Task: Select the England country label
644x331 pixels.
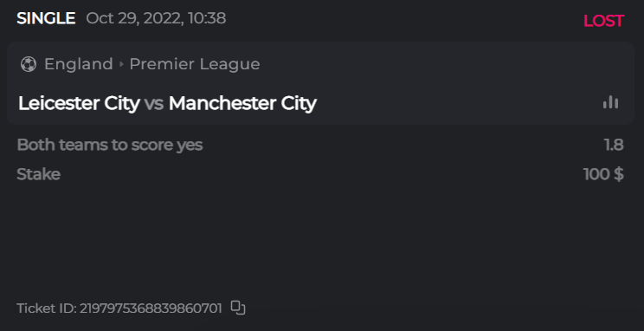Action: click(x=79, y=64)
